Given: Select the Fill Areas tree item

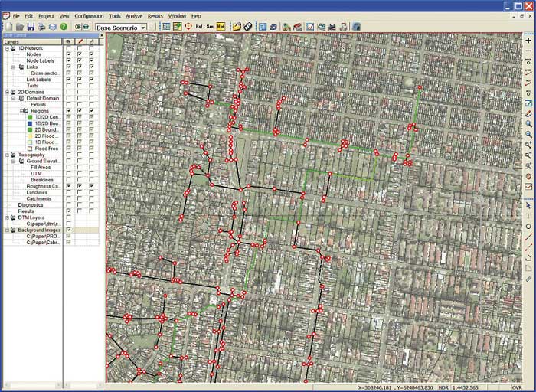Looking at the screenshot, I should click(x=41, y=167).
